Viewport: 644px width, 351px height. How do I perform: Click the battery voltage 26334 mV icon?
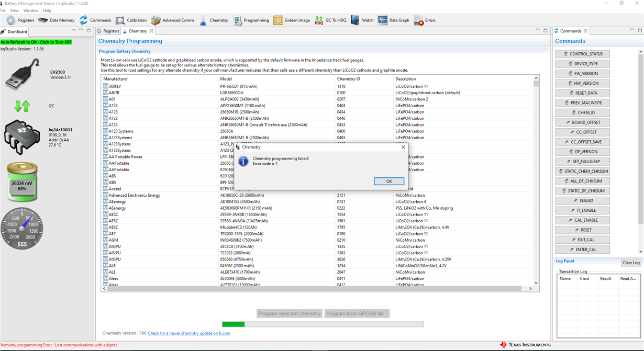[22, 182]
